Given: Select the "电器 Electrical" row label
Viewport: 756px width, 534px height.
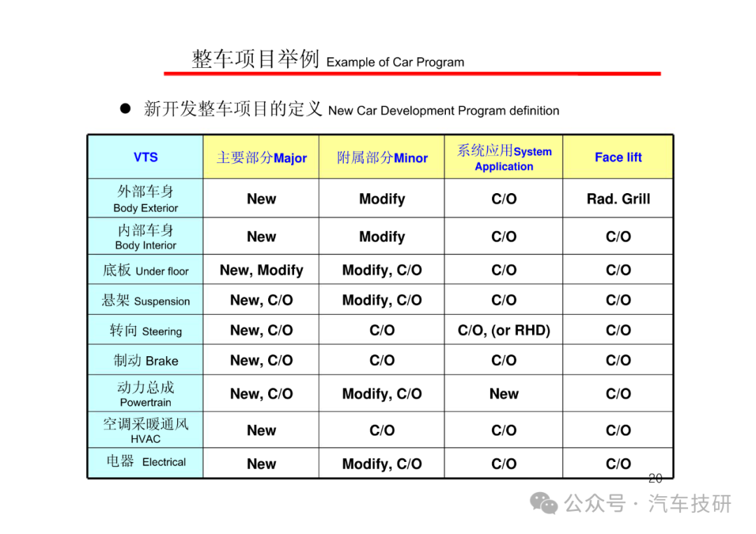Looking at the screenshot, I should point(146,462).
